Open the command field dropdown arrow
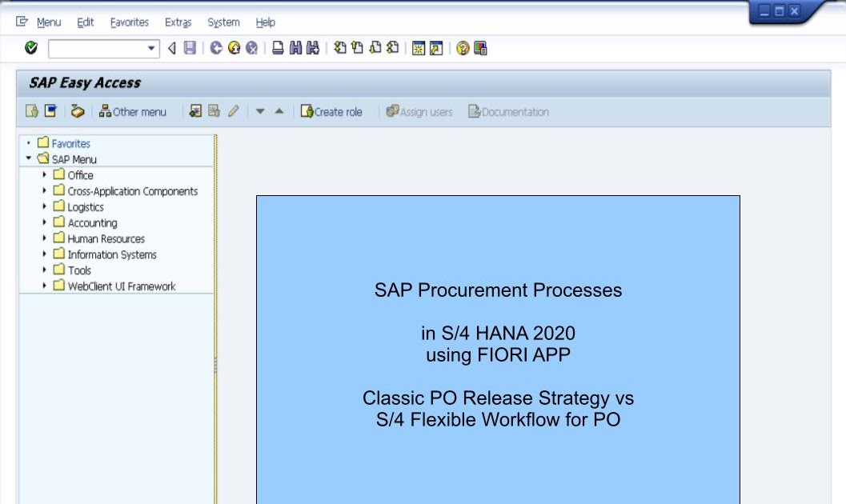The image size is (846, 504). (x=150, y=49)
